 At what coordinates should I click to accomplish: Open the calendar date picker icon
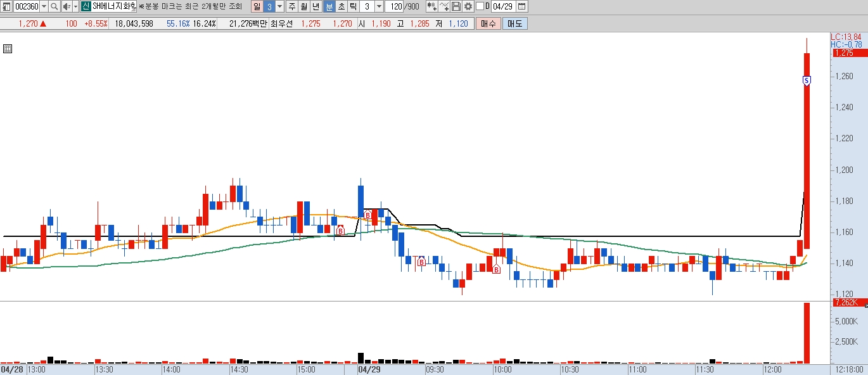pos(521,6)
